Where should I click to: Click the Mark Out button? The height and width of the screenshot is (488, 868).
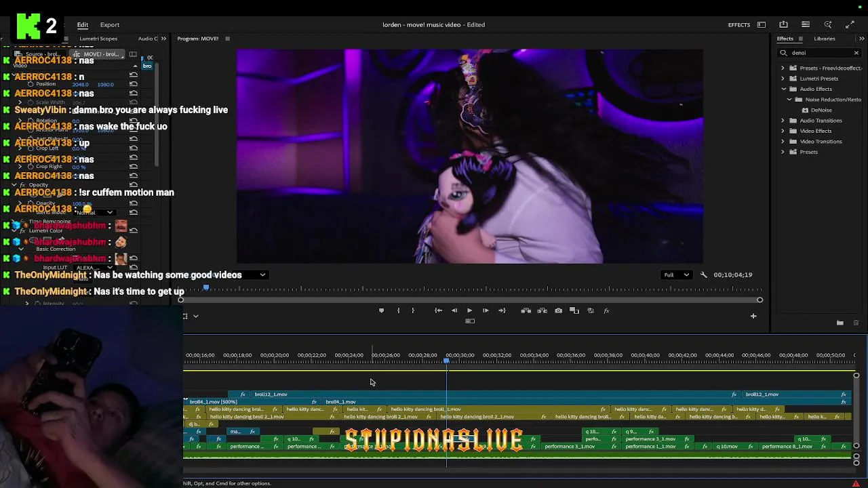click(x=413, y=310)
